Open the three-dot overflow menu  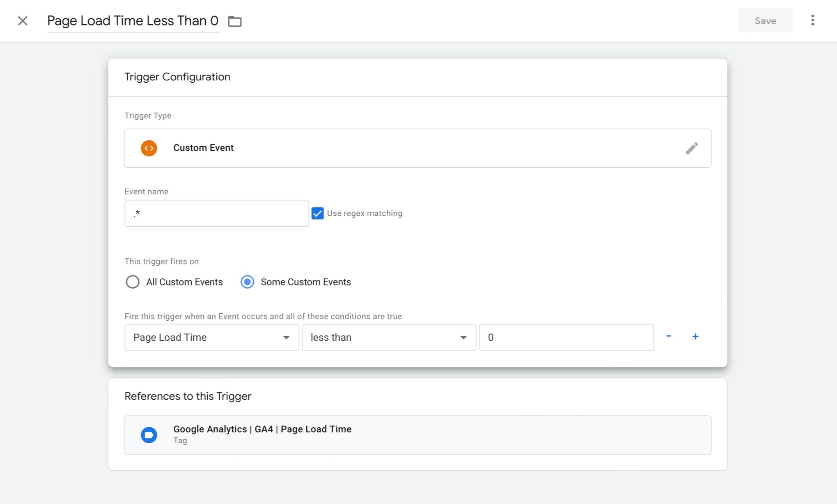pyautogui.click(x=812, y=21)
